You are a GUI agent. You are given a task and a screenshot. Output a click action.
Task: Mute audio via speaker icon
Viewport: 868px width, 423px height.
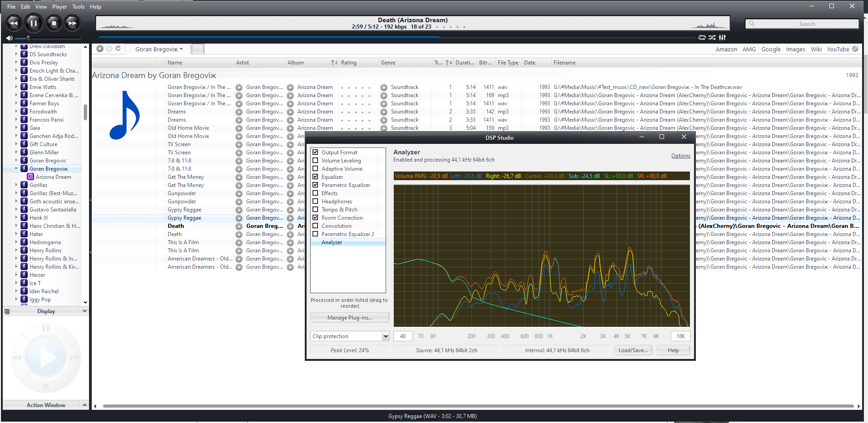click(9, 38)
